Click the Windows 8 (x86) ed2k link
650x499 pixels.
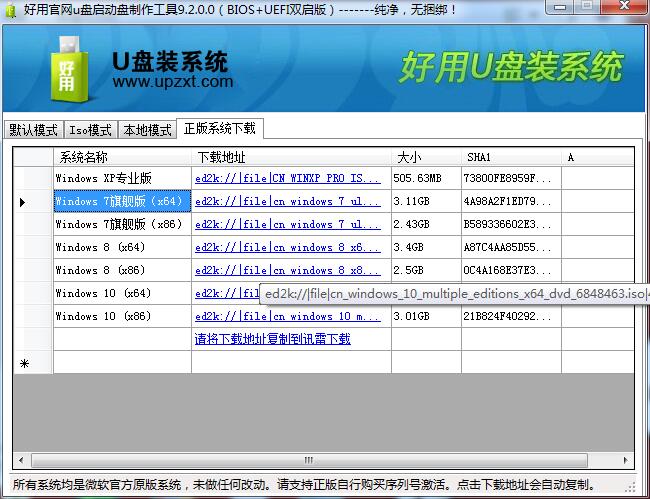[x=288, y=270]
